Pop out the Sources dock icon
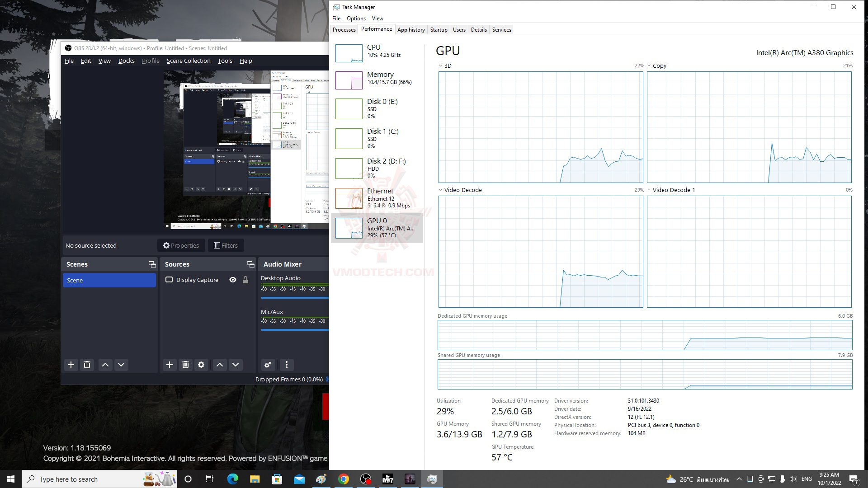 tap(250, 264)
